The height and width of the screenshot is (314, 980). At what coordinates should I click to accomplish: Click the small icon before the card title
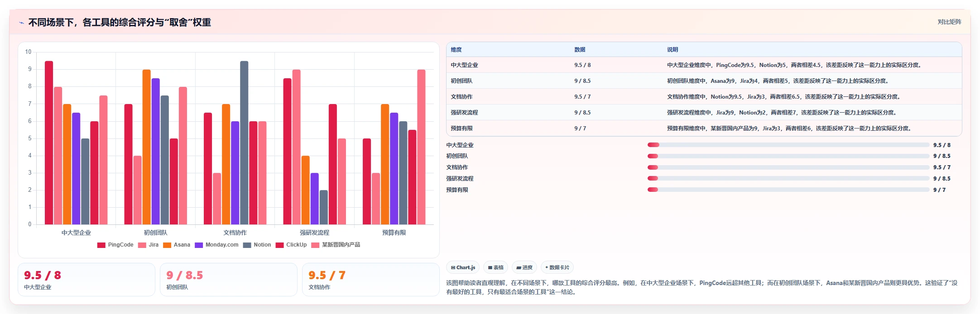tap(21, 23)
